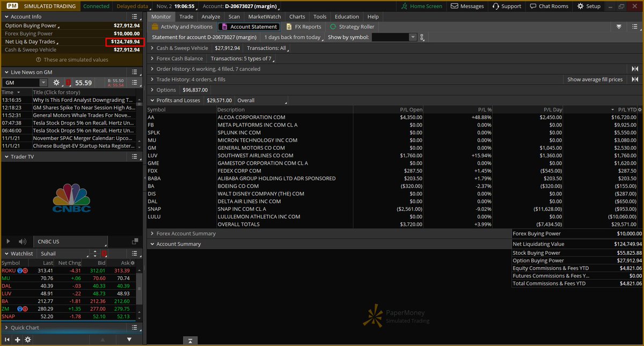Open CNBC US channel selector
Viewport: 644px width, 346px height.
coord(70,242)
